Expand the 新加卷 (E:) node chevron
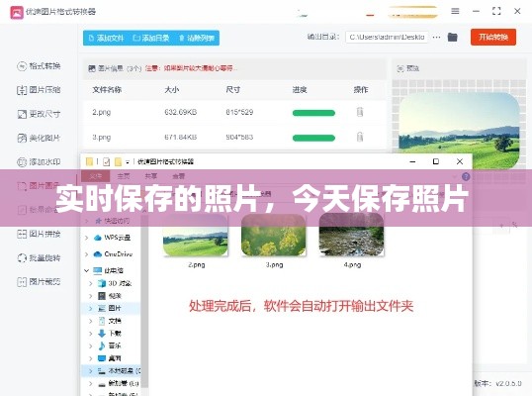 (x=91, y=384)
